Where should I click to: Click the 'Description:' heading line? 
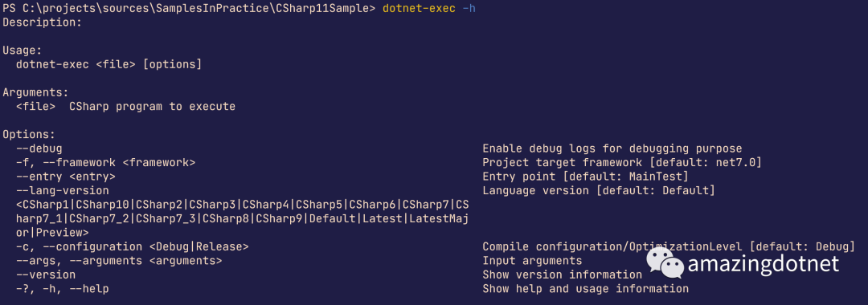pyautogui.click(x=43, y=22)
